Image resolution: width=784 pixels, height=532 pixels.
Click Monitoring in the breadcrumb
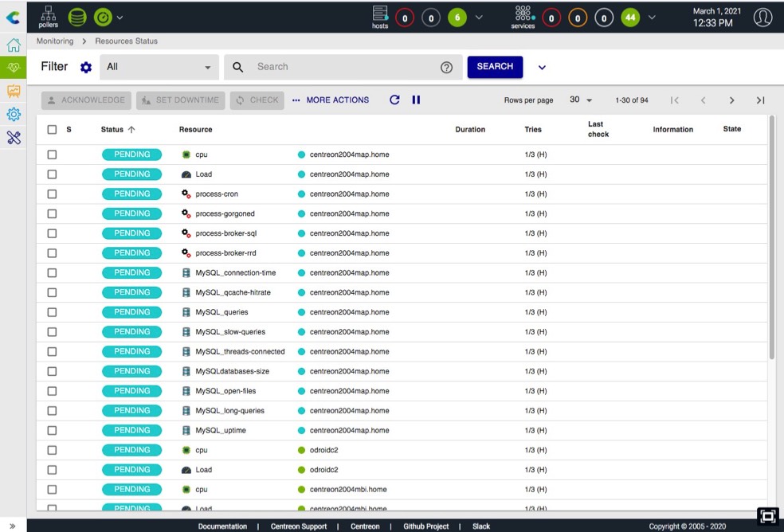(x=55, y=41)
